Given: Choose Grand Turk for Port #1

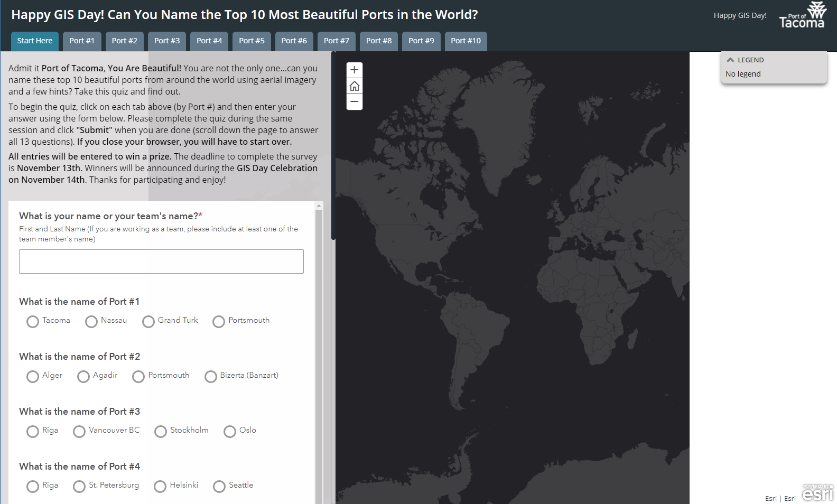Looking at the screenshot, I should (148, 321).
